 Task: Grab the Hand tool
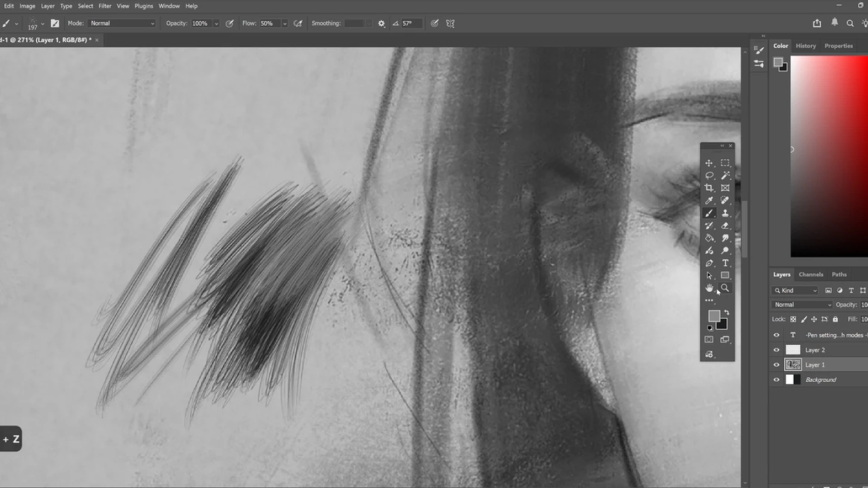709,288
